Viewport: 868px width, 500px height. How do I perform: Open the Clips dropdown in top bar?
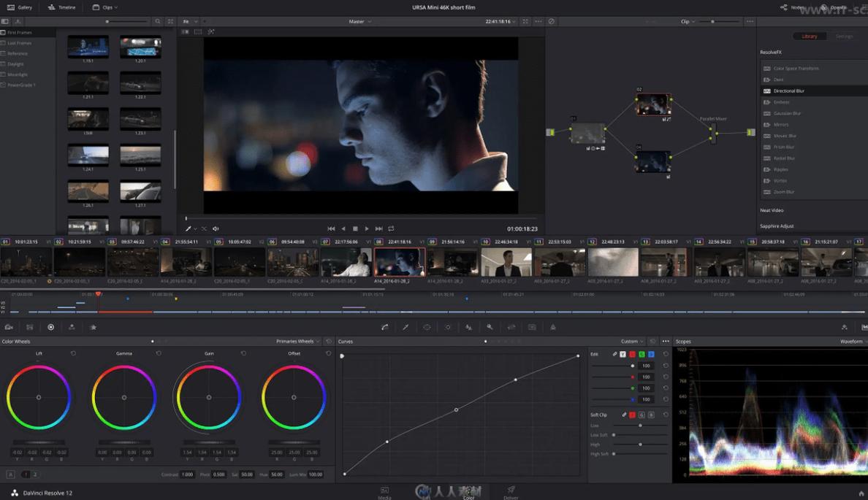coord(104,7)
